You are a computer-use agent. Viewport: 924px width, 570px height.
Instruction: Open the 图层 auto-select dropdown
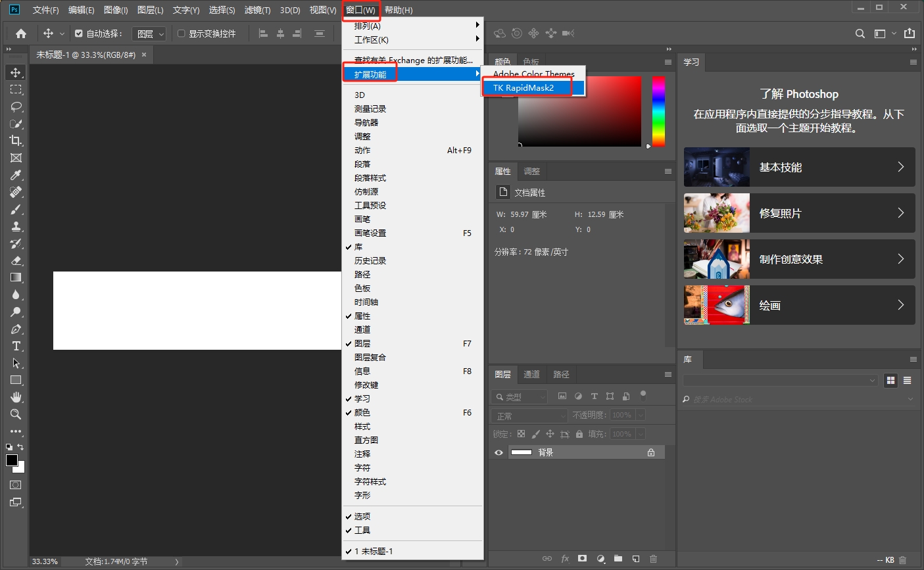(x=149, y=34)
